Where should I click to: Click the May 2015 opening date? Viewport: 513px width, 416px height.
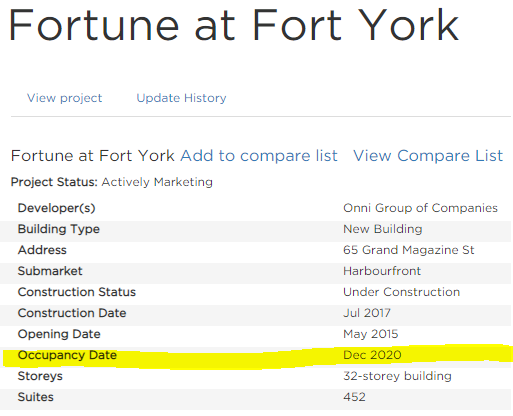pyautogui.click(x=371, y=334)
